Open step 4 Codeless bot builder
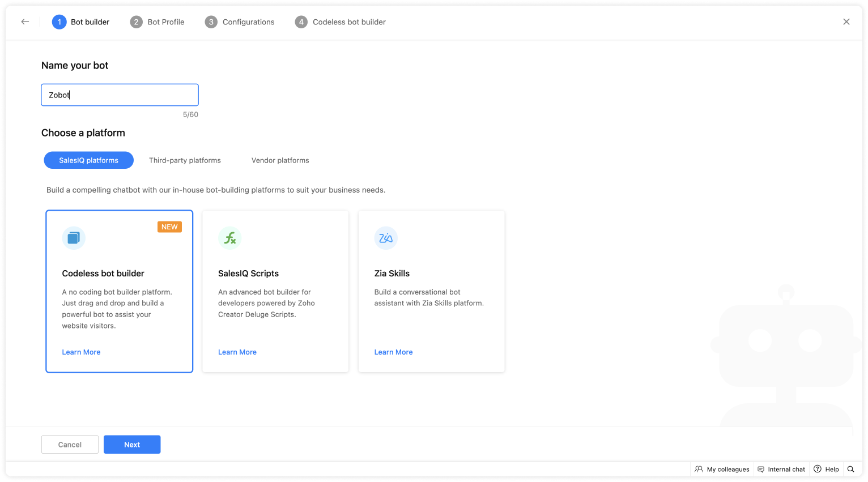Viewport: 868px width, 482px height. (x=341, y=22)
